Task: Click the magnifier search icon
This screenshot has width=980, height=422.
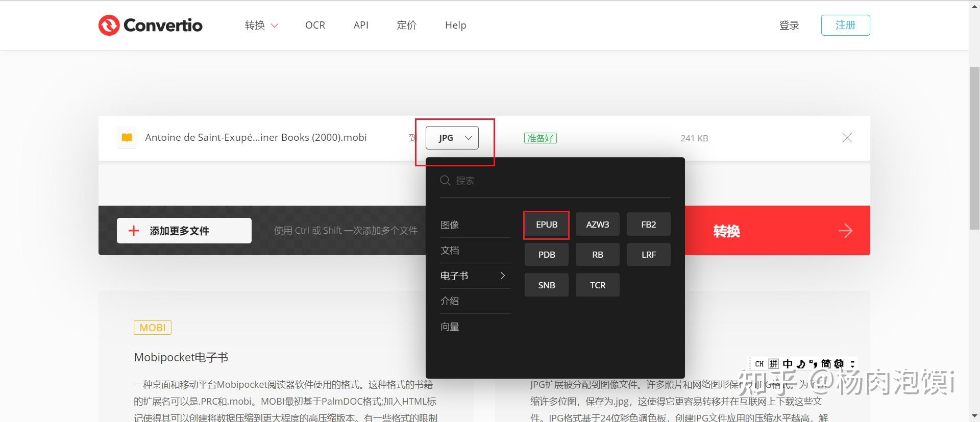Action: pos(445,181)
